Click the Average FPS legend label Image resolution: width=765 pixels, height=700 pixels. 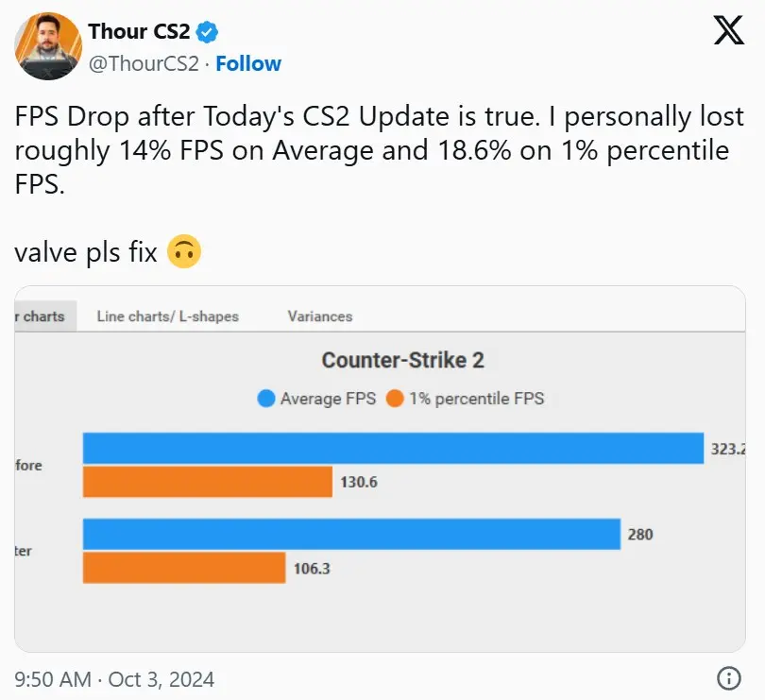click(x=329, y=399)
